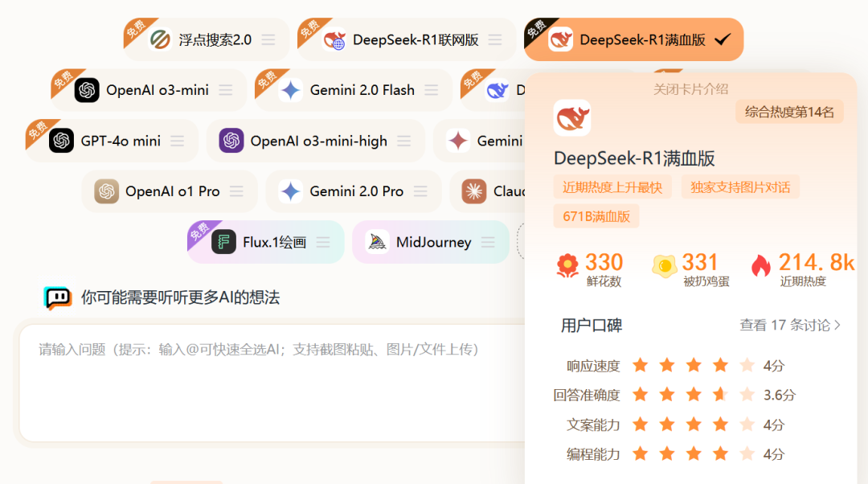Enable the Gemini 2.0 Pro model
The image size is (868, 484).
click(354, 191)
